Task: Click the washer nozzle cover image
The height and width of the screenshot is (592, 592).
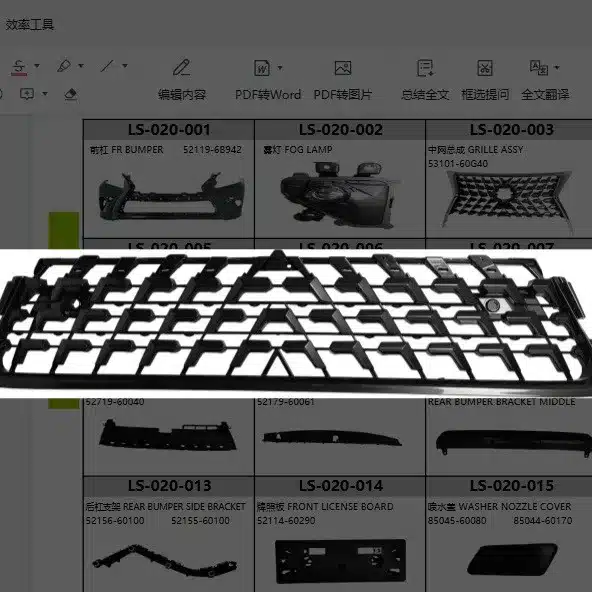Action: tap(512, 559)
